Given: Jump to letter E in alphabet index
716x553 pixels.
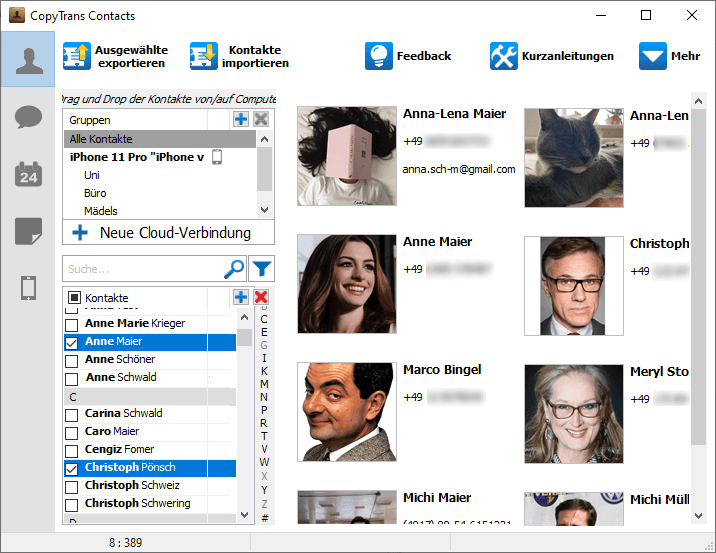Looking at the screenshot, I should (x=264, y=332).
